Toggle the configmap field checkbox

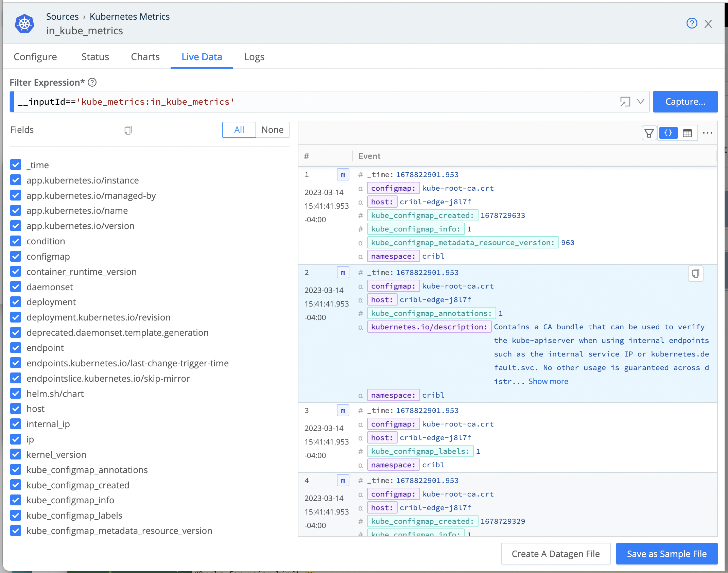tap(16, 256)
